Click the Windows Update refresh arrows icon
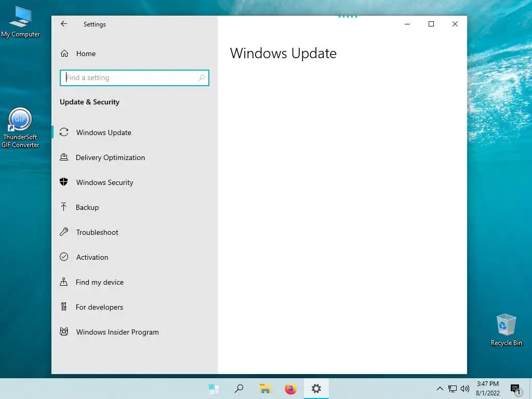Viewport: 532px width, 399px height. tap(64, 132)
